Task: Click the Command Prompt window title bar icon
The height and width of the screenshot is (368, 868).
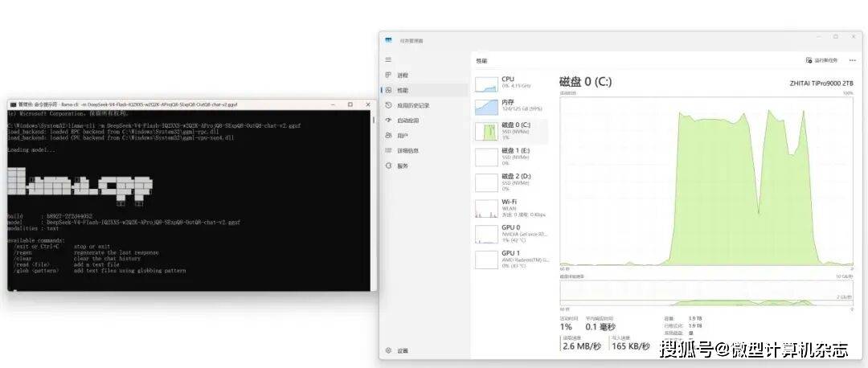Action: tap(13, 104)
